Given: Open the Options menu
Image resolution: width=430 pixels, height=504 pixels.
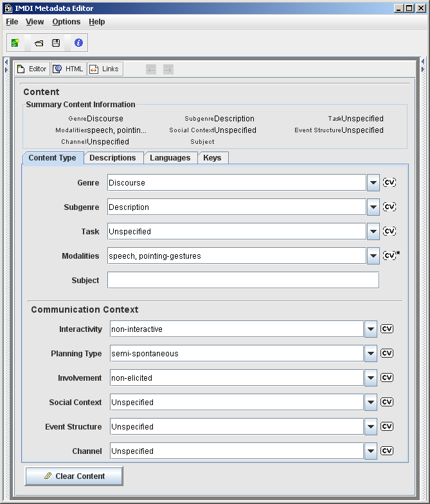Looking at the screenshot, I should [66, 22].
